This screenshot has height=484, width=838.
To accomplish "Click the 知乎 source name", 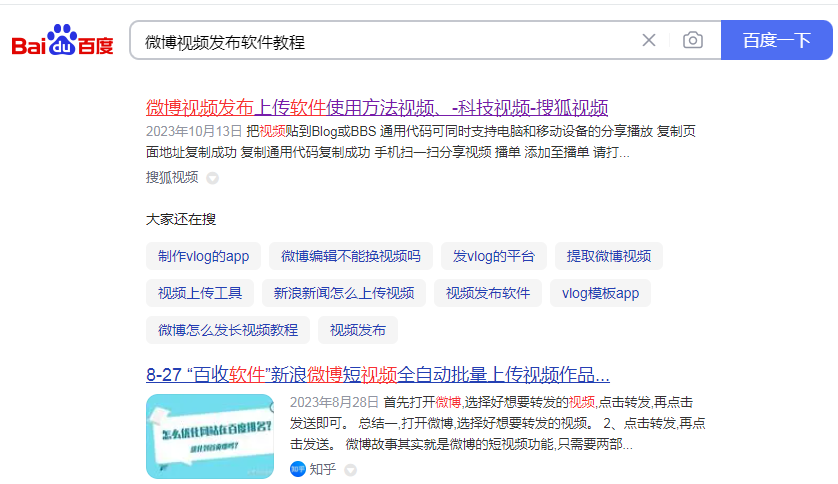I will [322, 469].
